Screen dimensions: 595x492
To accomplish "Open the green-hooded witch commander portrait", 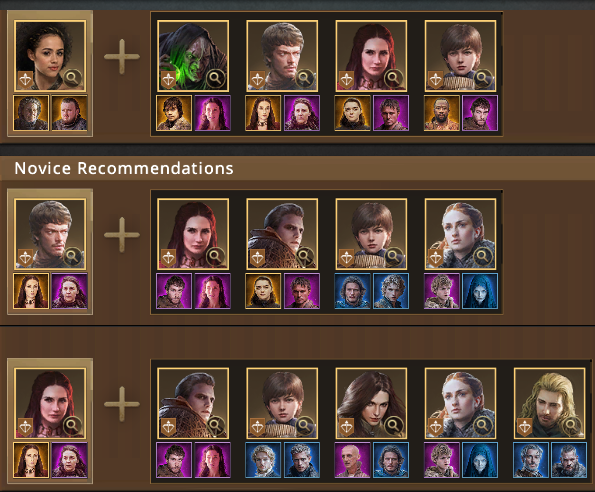I will [193, 56].
